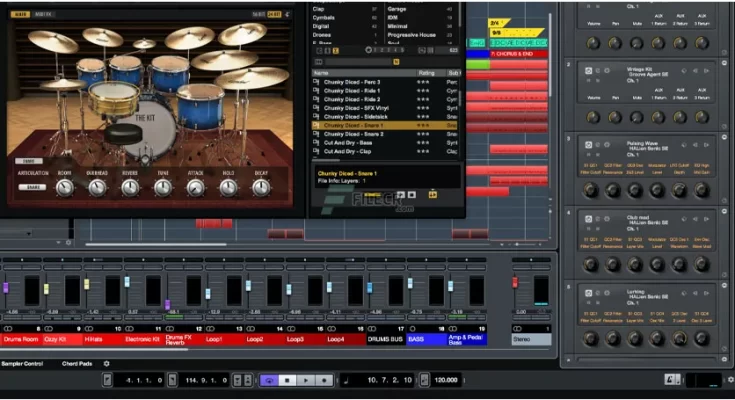This screenshot has width=735, height=400.
Task: Open the Sampler Control tab
Action: pos(22,363)
